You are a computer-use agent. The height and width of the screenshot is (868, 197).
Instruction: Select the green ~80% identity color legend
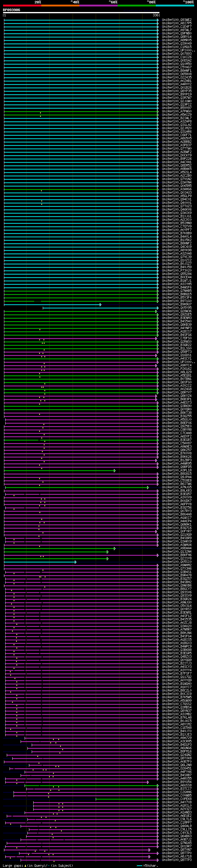137,6
